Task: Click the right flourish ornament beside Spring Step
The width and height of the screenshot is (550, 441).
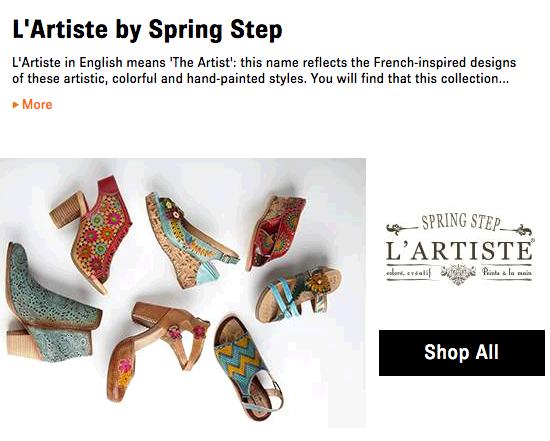Action: pyautogui.click(x=518, y=230)
